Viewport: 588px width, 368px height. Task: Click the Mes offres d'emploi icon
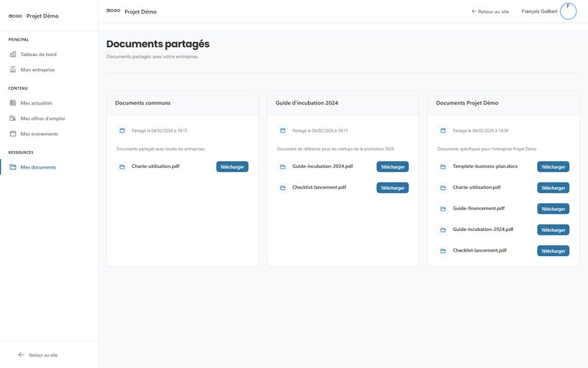pyautogui.click(x=12, y=118)
